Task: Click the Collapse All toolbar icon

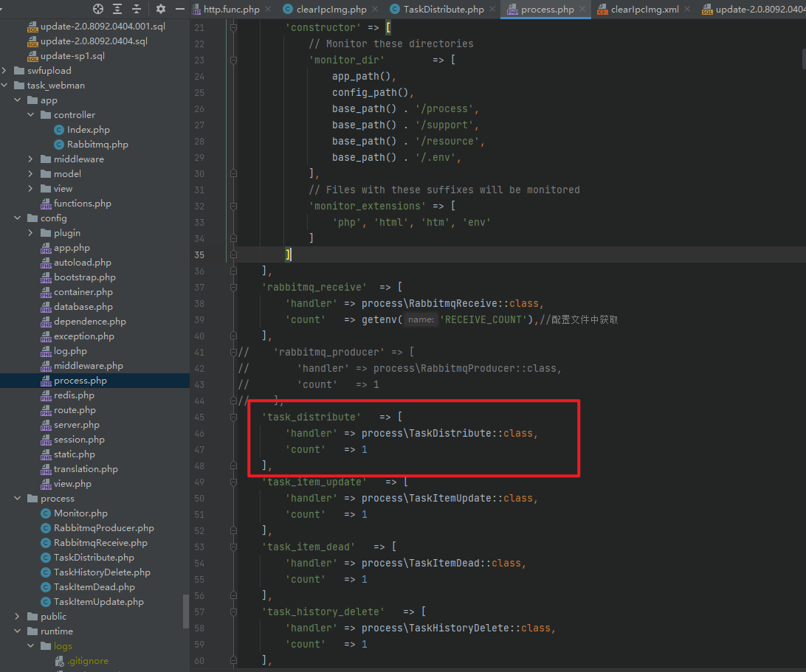Action: click(137, 9)
